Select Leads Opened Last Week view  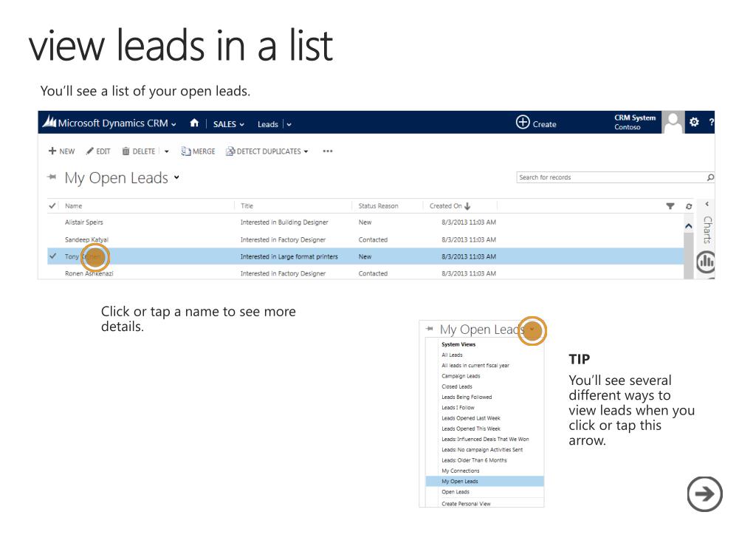[x=471, y=418]
